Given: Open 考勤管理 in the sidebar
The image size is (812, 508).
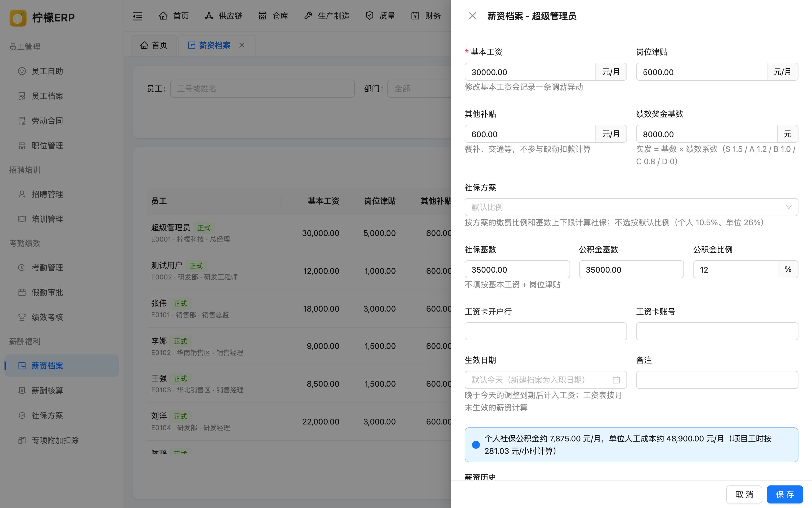Looking at the screenshot, I should click(62, 268).
